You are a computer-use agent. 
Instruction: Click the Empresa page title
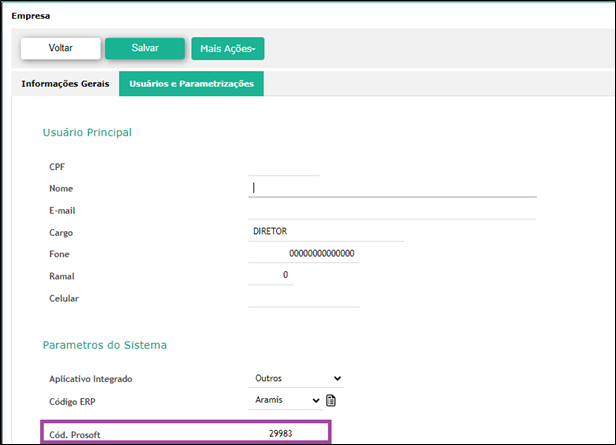pos(31,16)
